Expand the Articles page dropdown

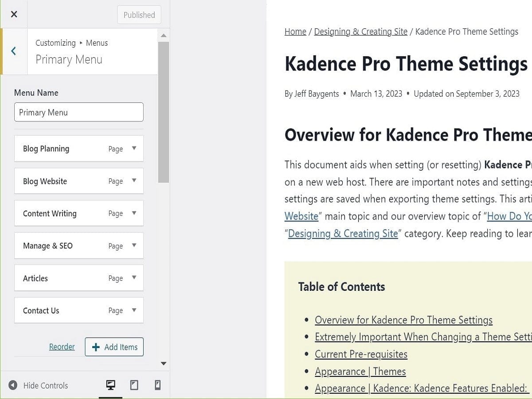point(134,278)
